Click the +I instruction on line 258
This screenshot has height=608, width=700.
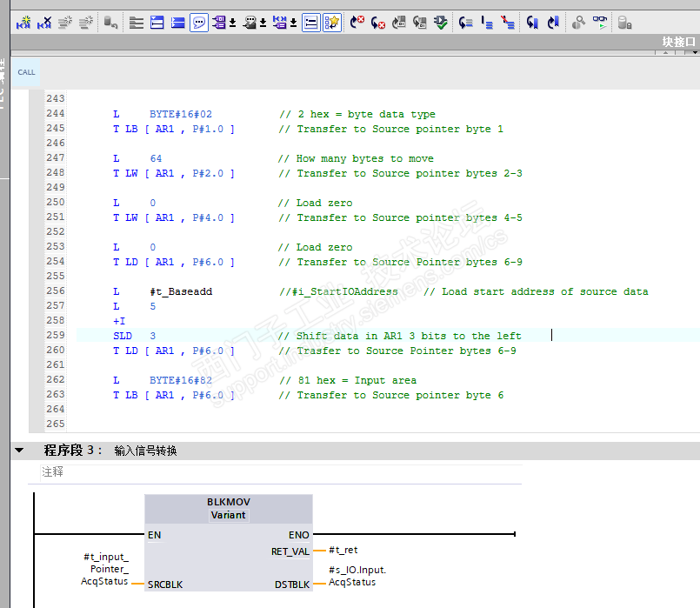click(119, 321)
